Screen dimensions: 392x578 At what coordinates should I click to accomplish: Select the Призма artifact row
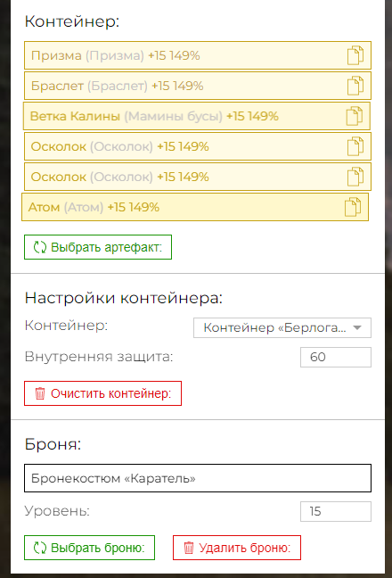pyautogui.click(x=198, y=55)
